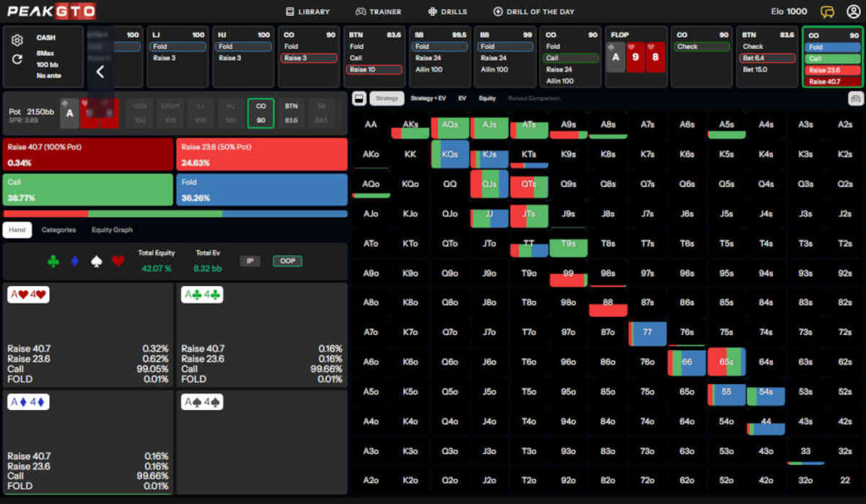Toggle the OOP position button
Viewport: 866px width, 504px height.
(288, 261)
